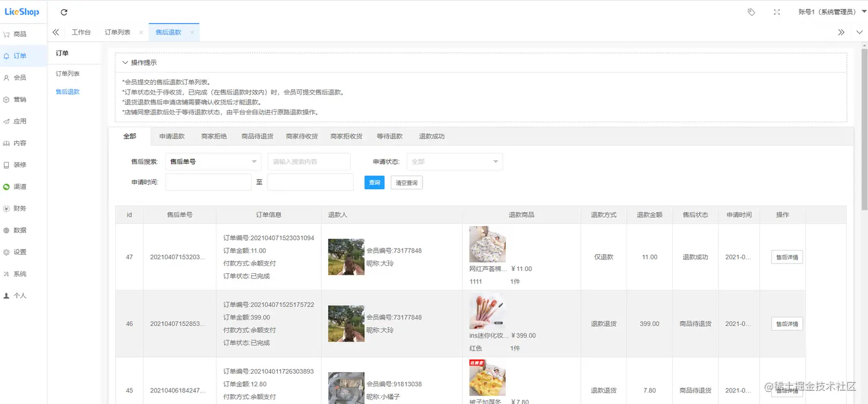
Task: Click the 申请时间 start date field
Action: coord(208,182)
